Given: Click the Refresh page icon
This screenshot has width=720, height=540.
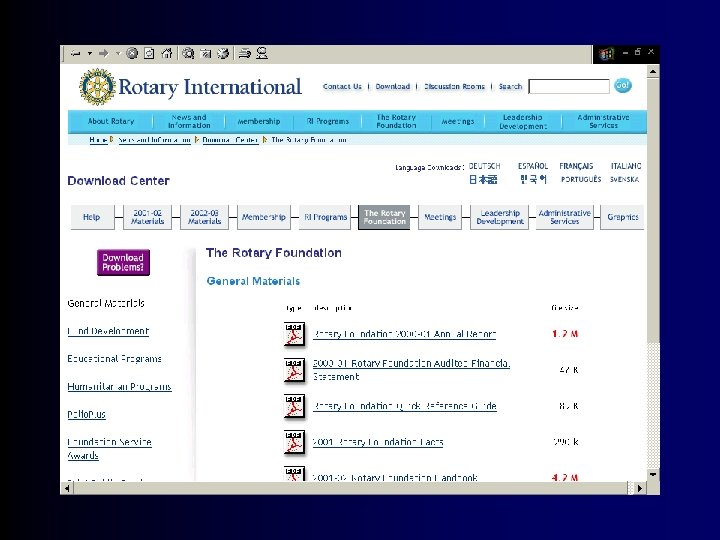Looking at the screenshot, I should click(149, 54).
